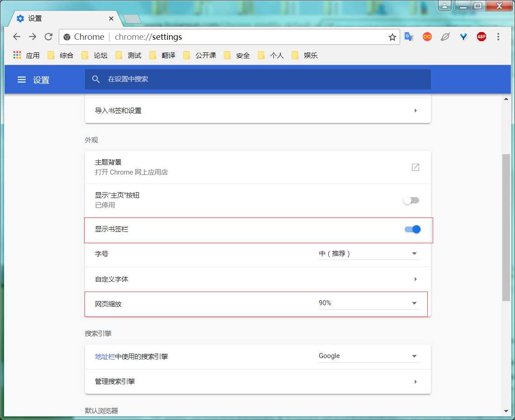Click the forward navigation arrow

click(x=33, y=37)
